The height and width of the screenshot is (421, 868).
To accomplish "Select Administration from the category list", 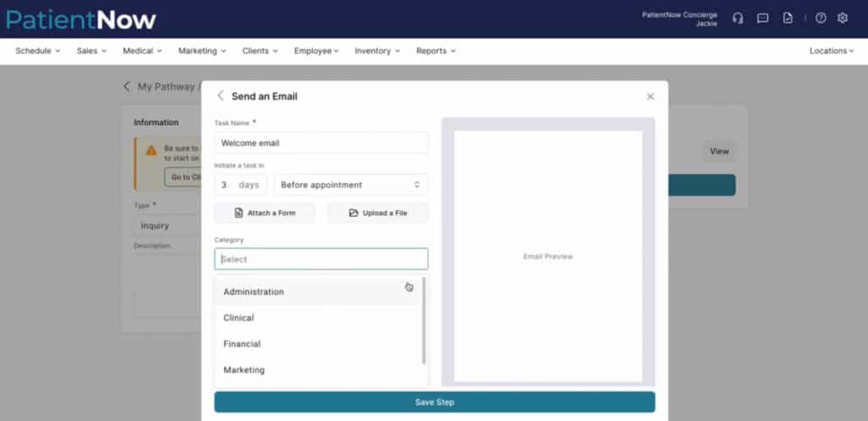I will pos(253,291).
